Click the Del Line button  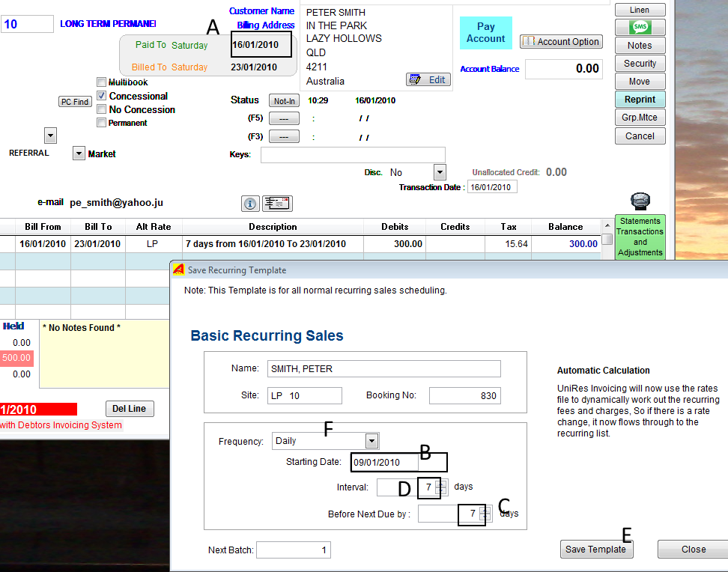pyautogui.click(x=130, y=409)
